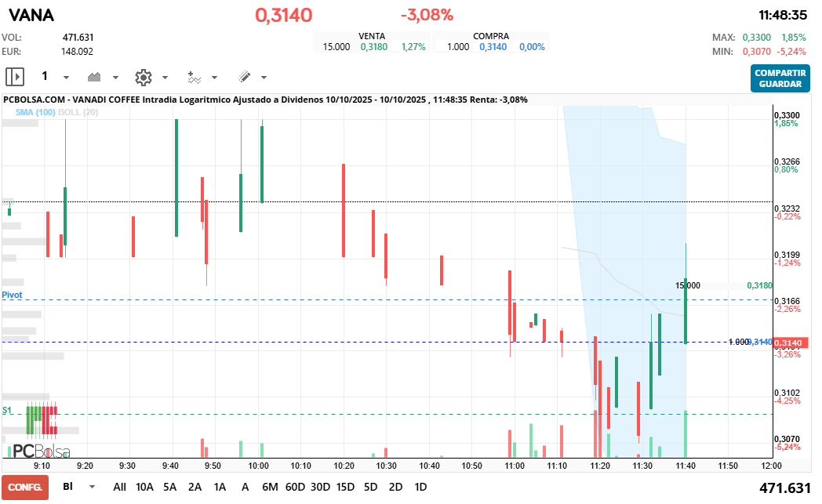822x504 pixels.
Task: Select the 5D time range
Action: [x=371, y=487]
